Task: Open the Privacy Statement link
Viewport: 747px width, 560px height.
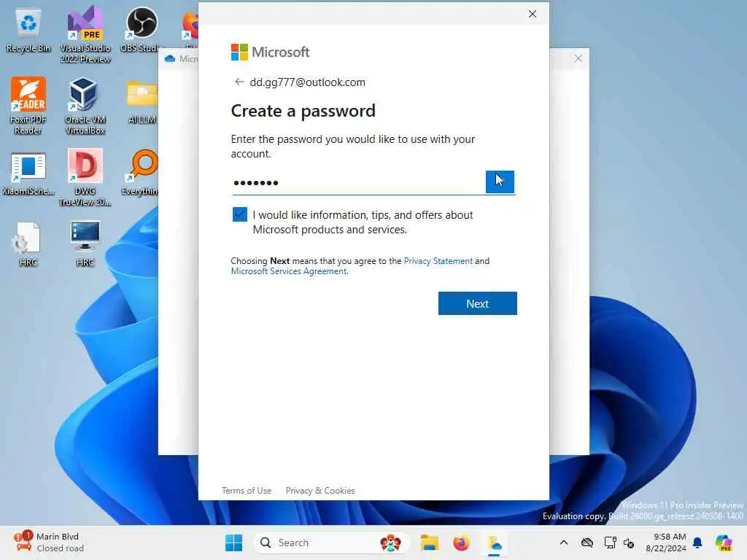Action: pyautogui.click(x=438, y=261)
